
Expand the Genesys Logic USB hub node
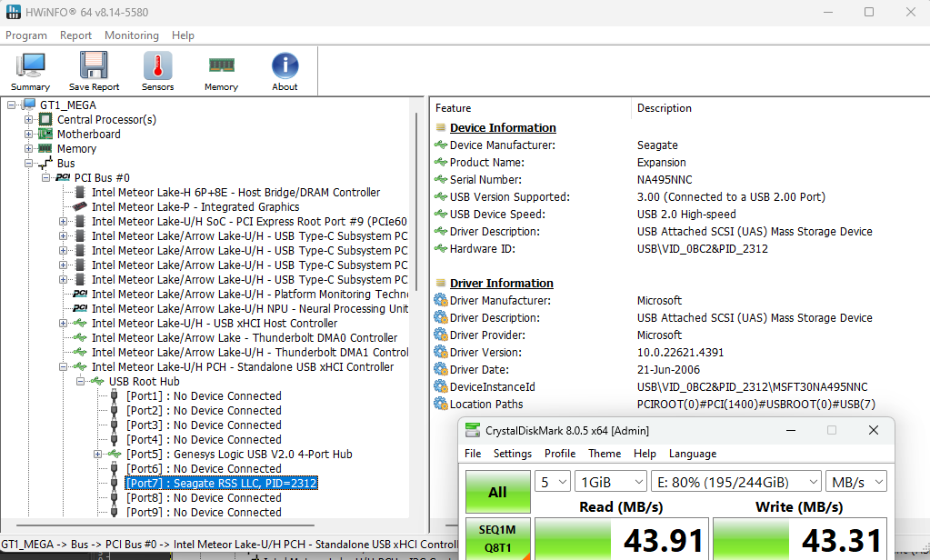97,454
